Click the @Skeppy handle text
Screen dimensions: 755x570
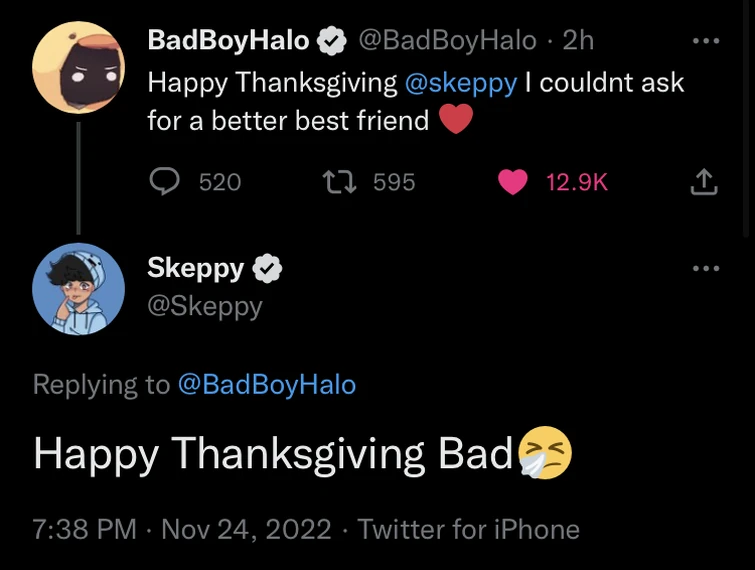tap(205, 306)
